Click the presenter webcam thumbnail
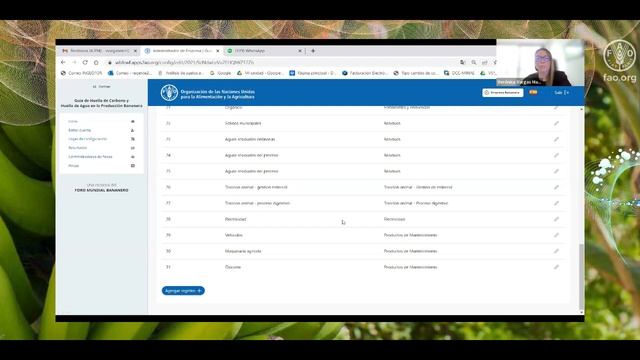 (540, 62)
